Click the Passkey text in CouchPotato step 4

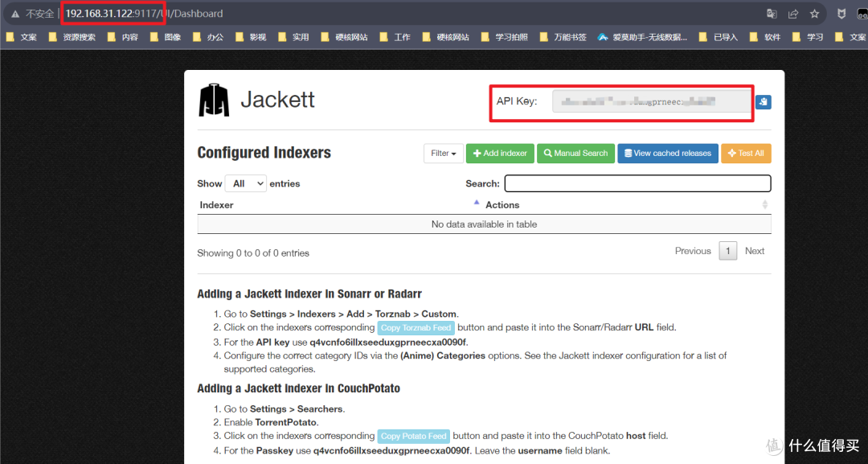click(x=391, y=450)
